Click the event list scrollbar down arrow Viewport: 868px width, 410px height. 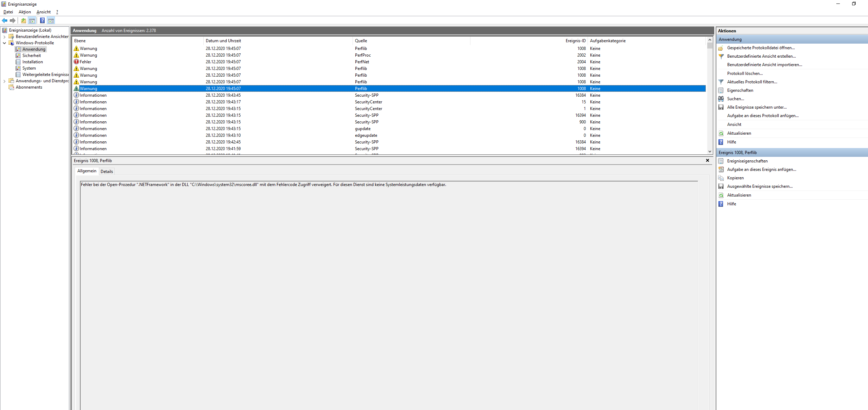point(710,152)
